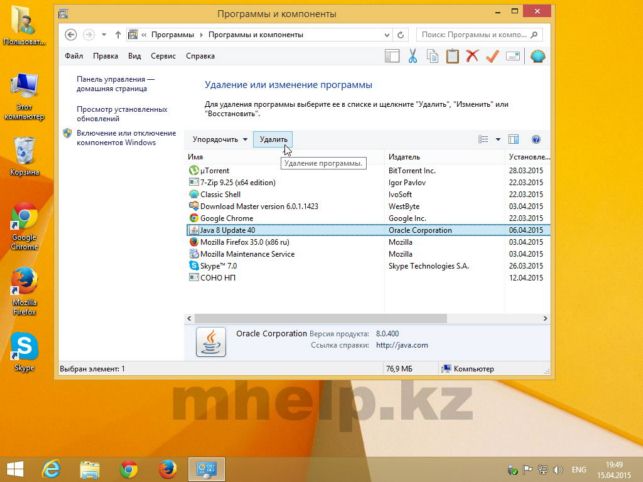Open the Упорядочить dropdown
The width and height of the screenshot is (643, 482).
click(x=220, y=139)
